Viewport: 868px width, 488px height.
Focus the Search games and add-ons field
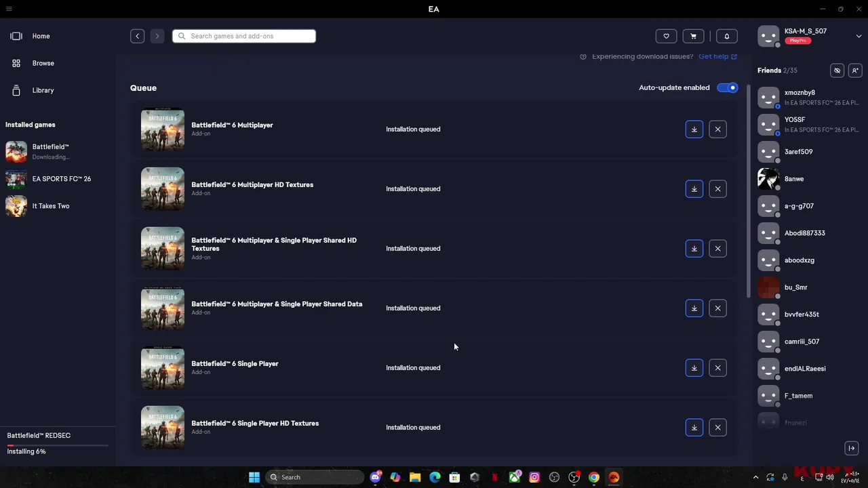(x=244, y=36)
